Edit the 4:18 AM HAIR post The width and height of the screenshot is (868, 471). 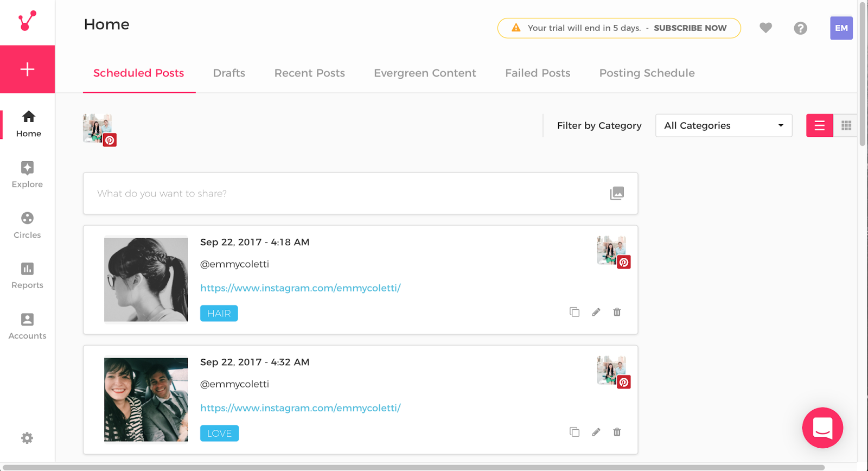click(596, 312)
